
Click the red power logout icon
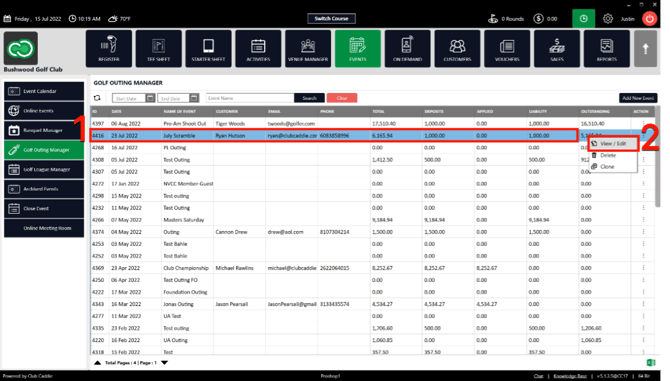click(x=649, y=19)
